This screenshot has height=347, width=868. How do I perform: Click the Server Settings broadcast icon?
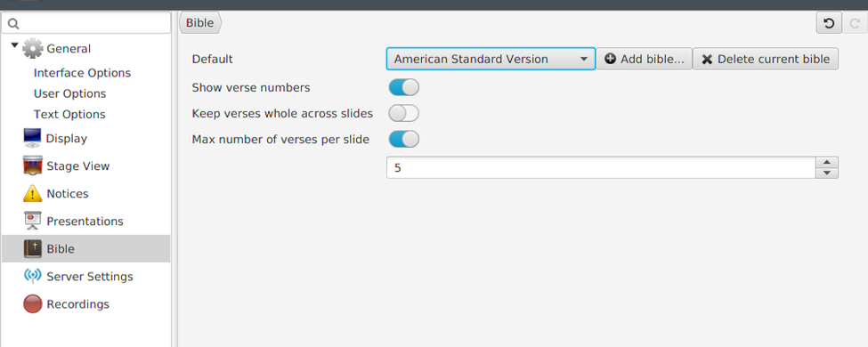pos(33,276)
